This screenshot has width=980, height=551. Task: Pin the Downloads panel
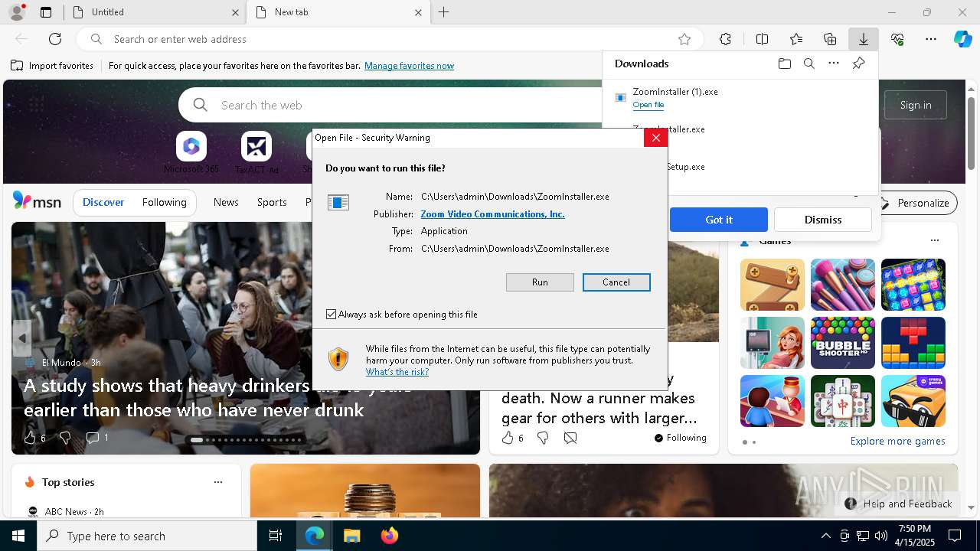click(858, 64)
